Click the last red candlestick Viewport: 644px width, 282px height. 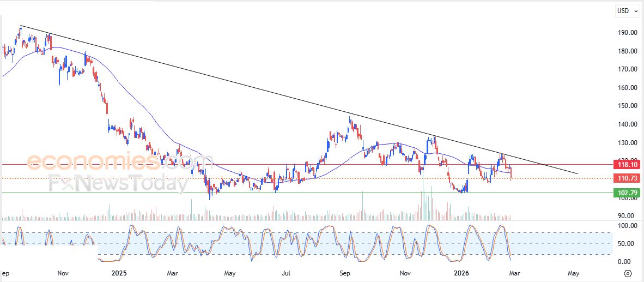tap(511, 173)
